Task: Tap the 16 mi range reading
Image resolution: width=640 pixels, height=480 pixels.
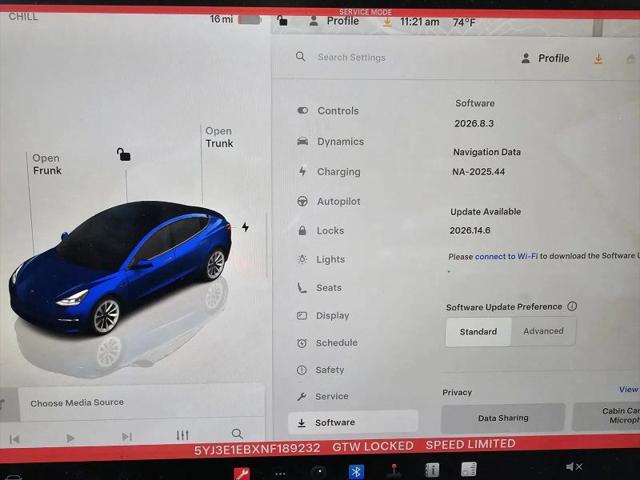Action: click(x=221, y=19)
